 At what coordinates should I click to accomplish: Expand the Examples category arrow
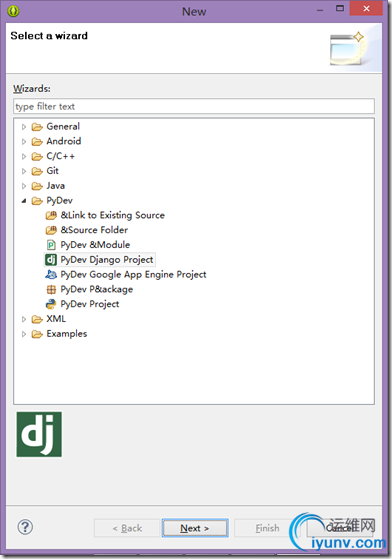tap(24, 334)
